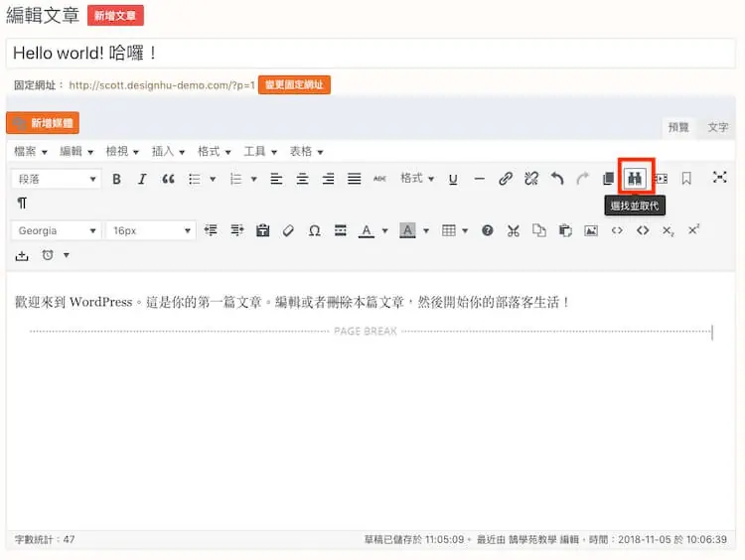Open the 檔案 menu

coord(31,152)
